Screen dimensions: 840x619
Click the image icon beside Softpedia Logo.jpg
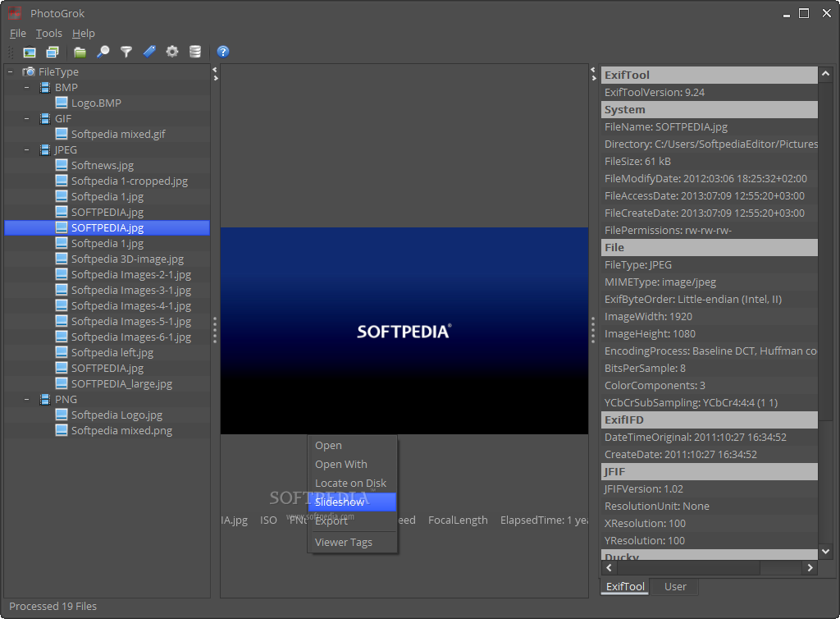62,415
